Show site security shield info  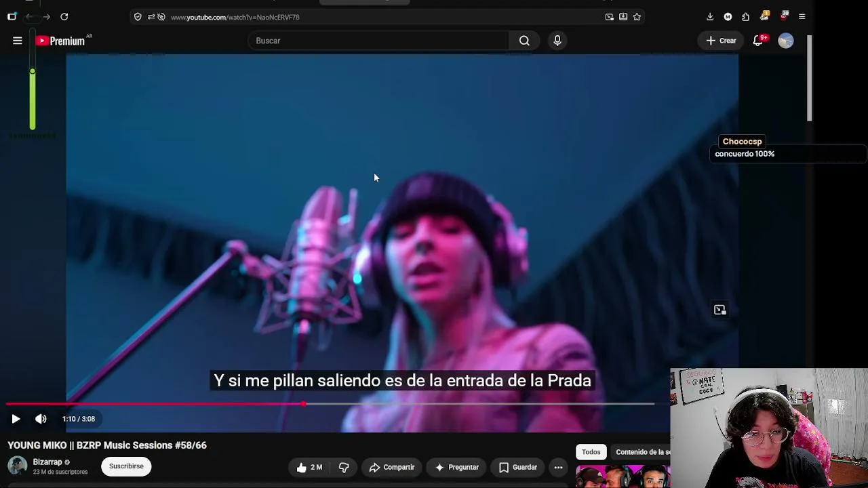138,17
